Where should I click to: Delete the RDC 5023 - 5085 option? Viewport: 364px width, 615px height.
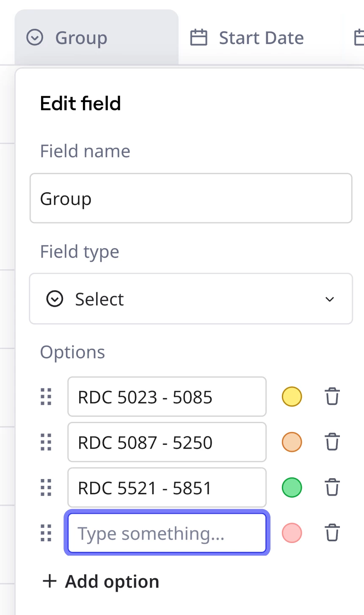coord(332,397)
